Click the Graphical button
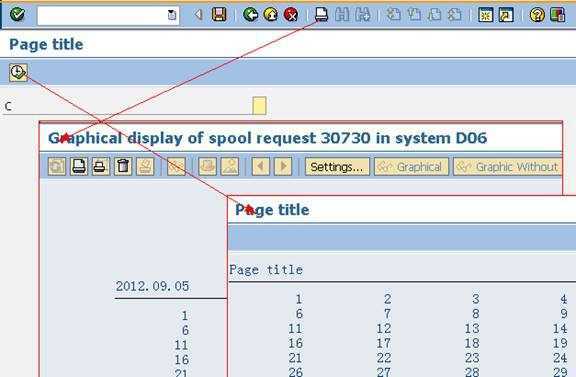Image resolution: width=576 pixels, height=377 pixels. (411, 167)
